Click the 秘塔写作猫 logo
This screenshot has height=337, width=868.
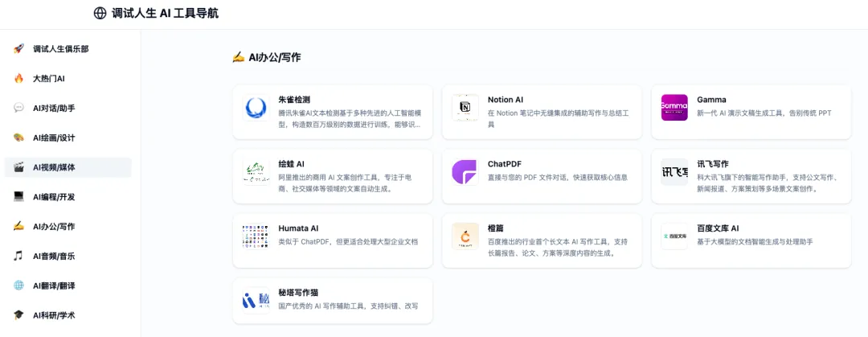[256, 301]
